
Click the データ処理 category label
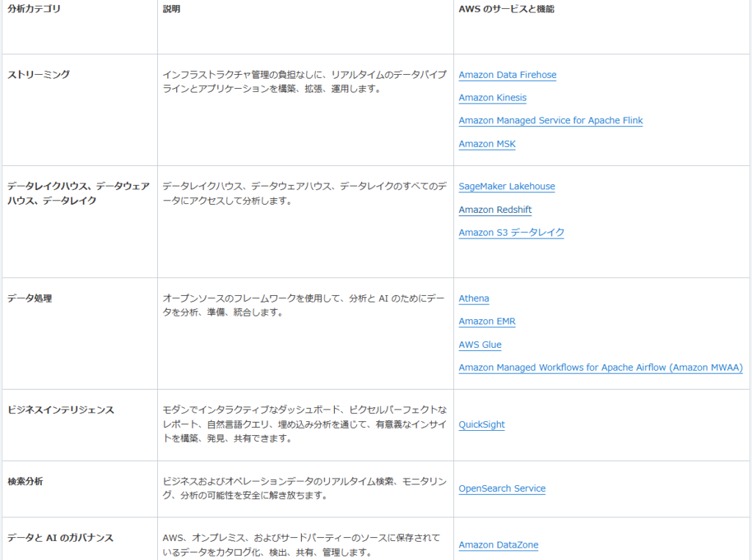click(30, 299)
